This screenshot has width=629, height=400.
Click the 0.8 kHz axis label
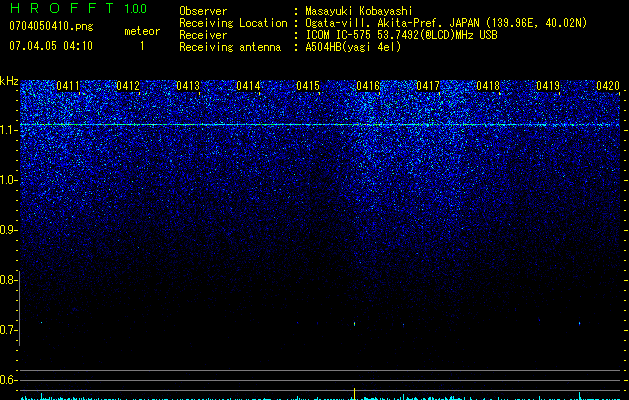pos(8,280)
